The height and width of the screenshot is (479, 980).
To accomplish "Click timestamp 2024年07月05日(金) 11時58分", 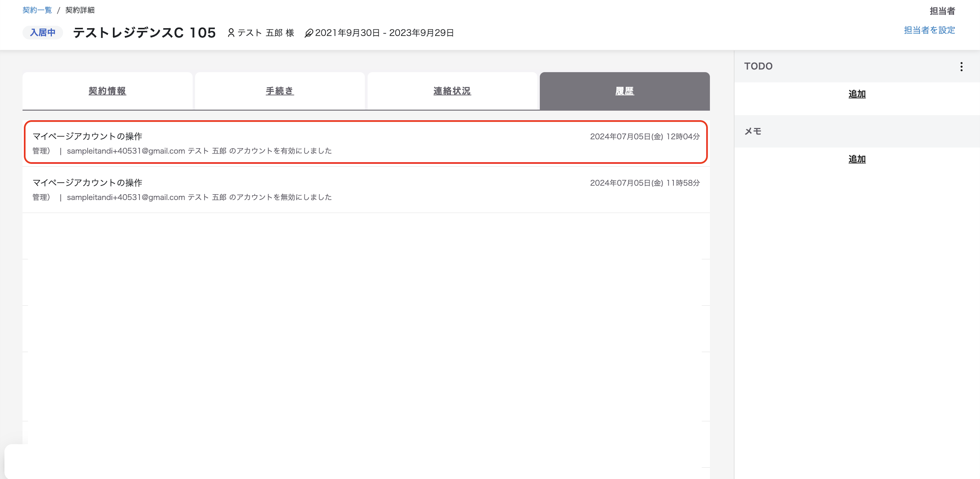I will coord(645,183).
